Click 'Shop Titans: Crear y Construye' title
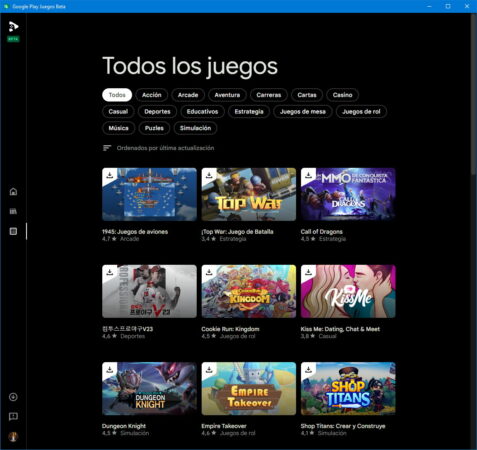This screenshot has width=477, height=450. point(343,426)
